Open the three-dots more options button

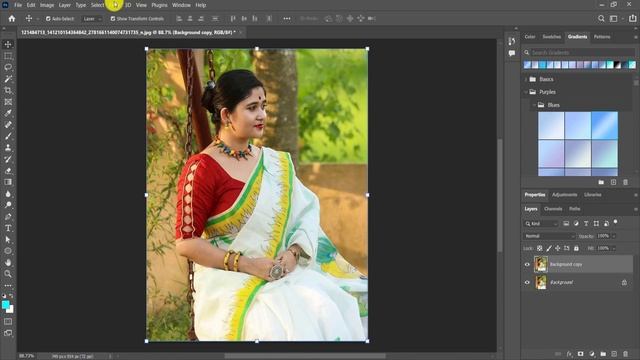click(287, 18)
